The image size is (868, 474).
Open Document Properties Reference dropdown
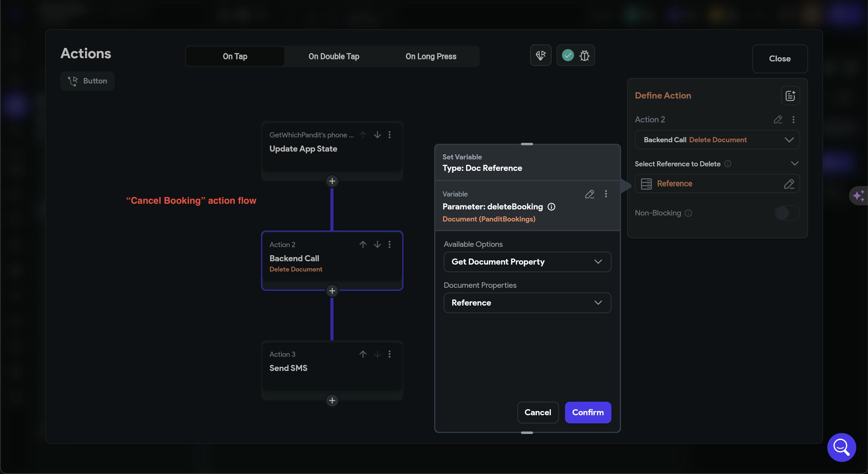tap(527, 303)
